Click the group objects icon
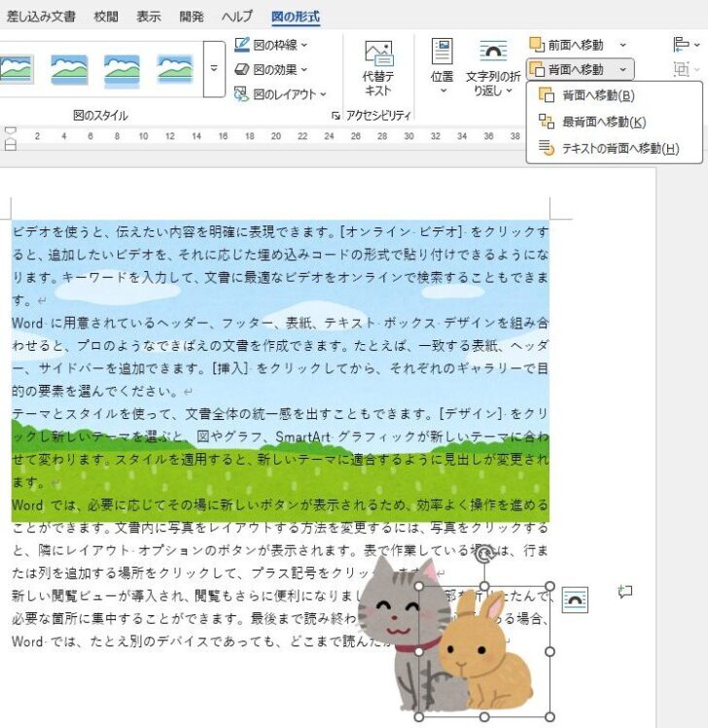The width and height of the screenshot is (708, 728). pyautogui.click(x=681, y=70)
